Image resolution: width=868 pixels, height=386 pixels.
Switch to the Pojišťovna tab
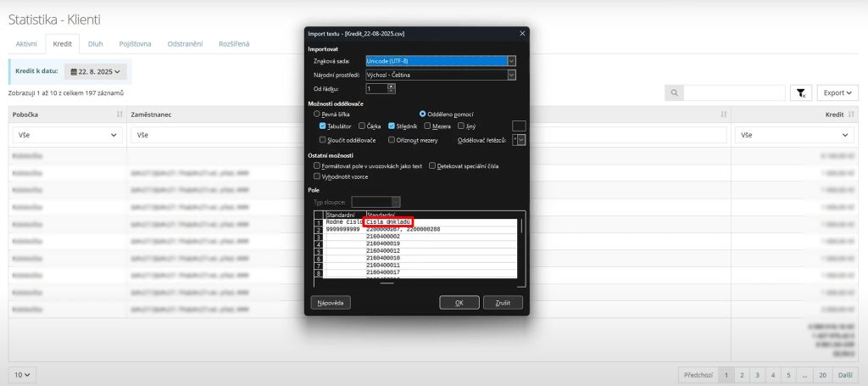click(x=135, y=44)
